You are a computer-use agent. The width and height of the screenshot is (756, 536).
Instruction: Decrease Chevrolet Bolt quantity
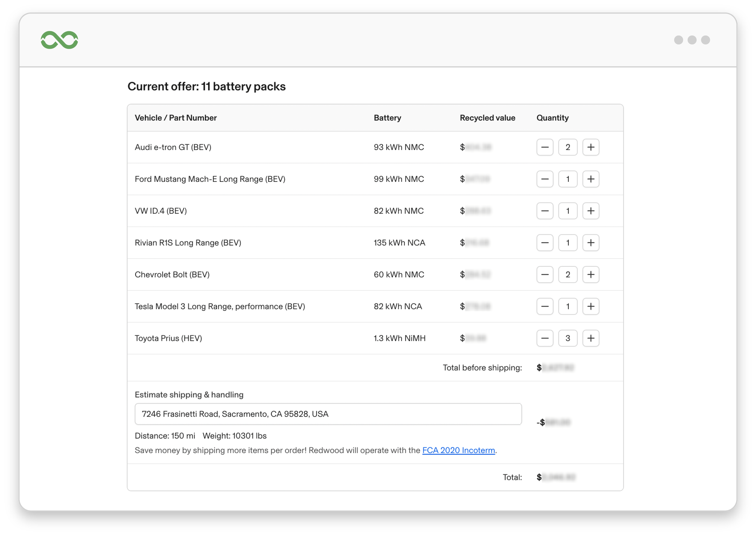(x=545, y=274)
